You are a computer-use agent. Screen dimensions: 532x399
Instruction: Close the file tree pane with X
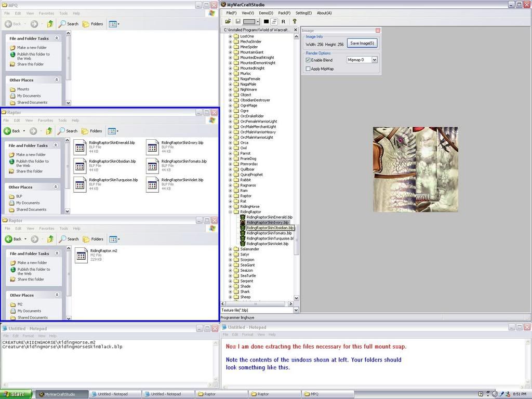pyautogui.click(x=296, y=30)
